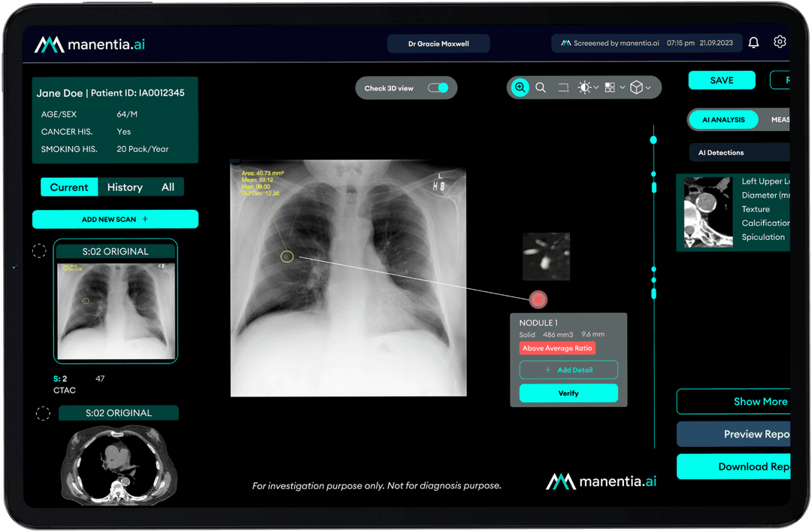Open the AI ANALYSIS tab
The width and height of the screenshot is (812, 532).
[x=723, y=120]
